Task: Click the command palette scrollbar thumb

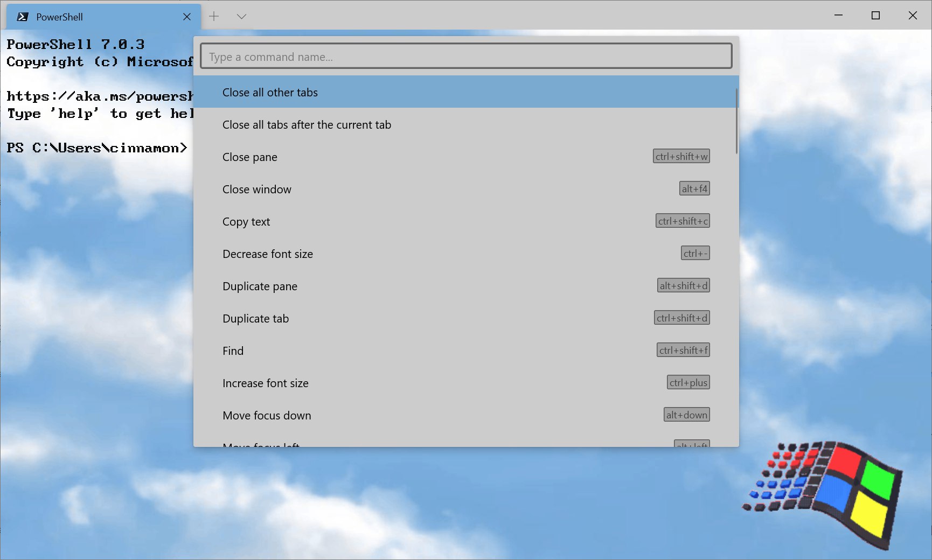Action: click(x=736, y=121)
